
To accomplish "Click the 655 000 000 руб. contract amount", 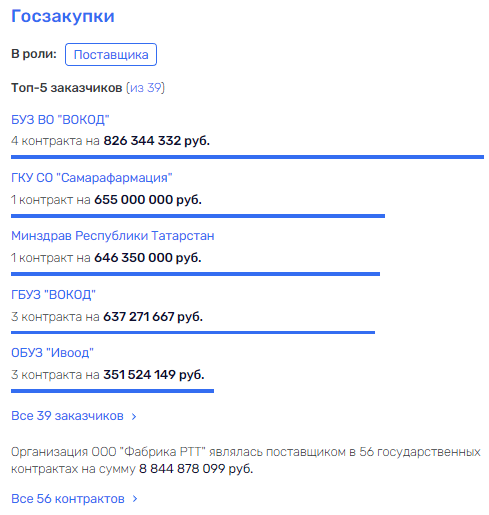I will click(x=148, y=200).
